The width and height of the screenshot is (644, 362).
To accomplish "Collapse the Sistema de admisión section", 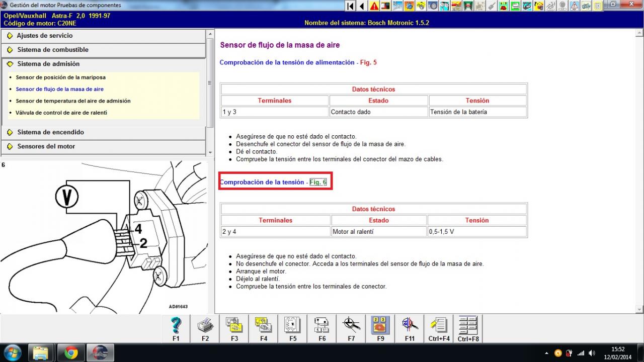I will 48,64.
